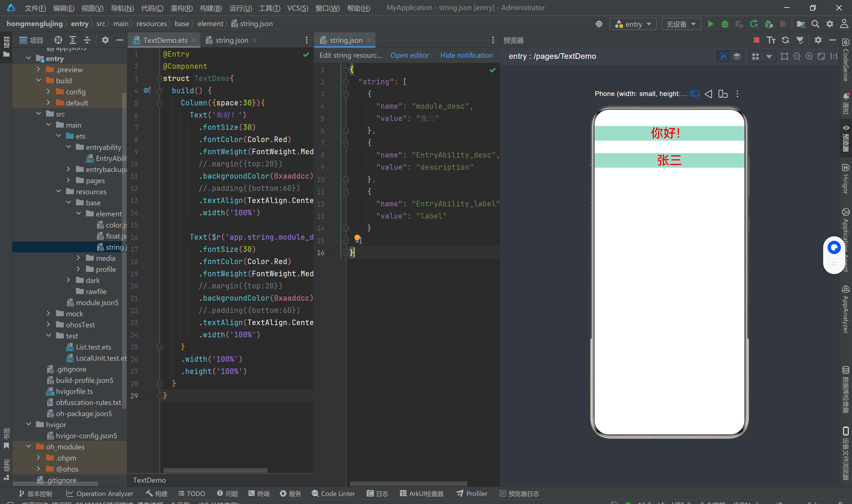This screenshot has height=504, width=852.
Task: Open the CodeGenie side panel
Action: (x=846, y=60)
